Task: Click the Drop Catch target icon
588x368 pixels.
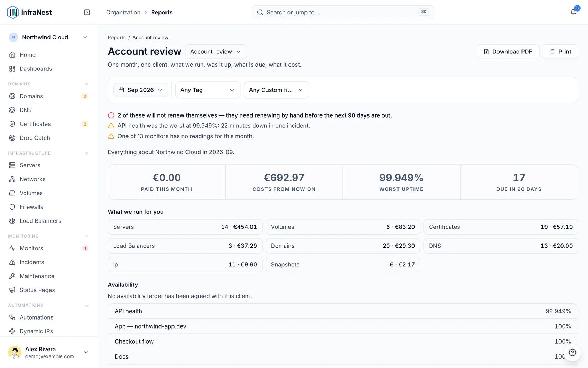Action: [x=12, y=138]
